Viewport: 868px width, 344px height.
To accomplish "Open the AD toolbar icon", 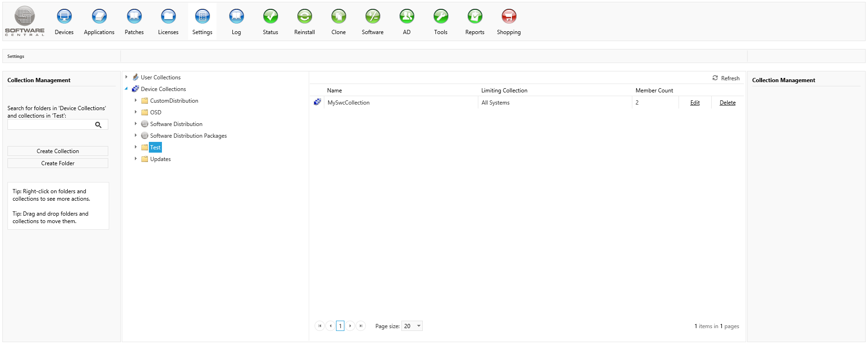I will 406,17.
